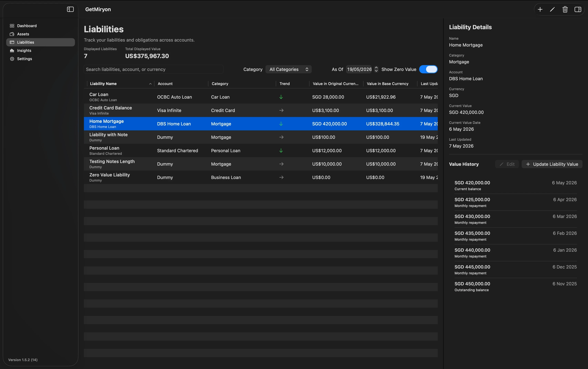The image size is (588, 369).
Task: Toggle the right details panel icon
Action: click(578, 9)
